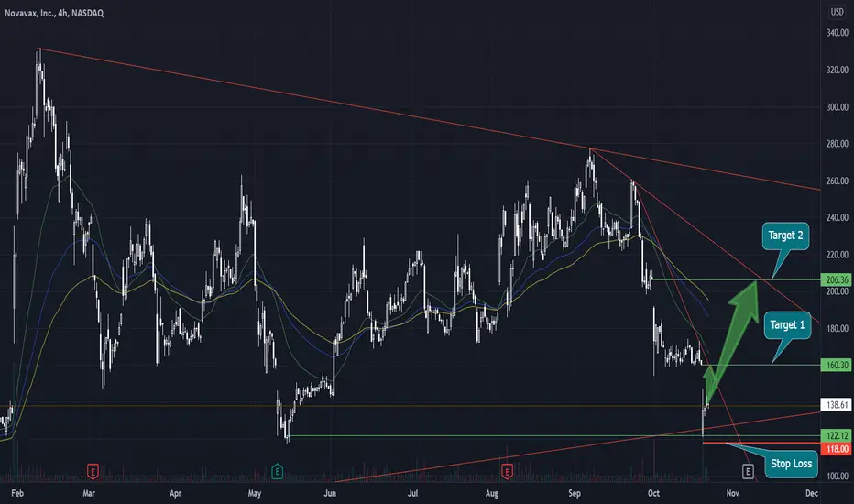Click the Oct label on time axis

pos(653,493)
